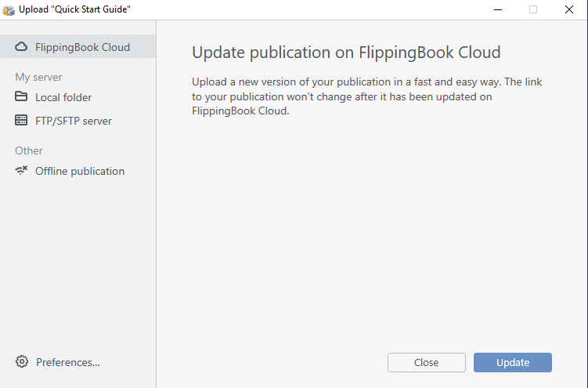
Task: Select the Offline publication text label
Action: [80, 171]
